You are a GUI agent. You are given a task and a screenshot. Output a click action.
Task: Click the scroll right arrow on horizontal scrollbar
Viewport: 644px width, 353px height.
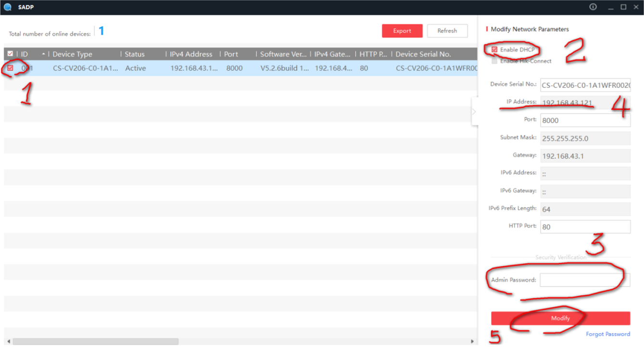[x=472, y=341]
